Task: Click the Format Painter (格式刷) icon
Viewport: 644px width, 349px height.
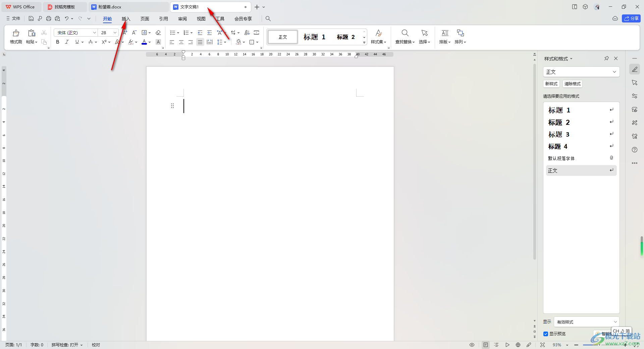Action: click(x=16, y=33)
